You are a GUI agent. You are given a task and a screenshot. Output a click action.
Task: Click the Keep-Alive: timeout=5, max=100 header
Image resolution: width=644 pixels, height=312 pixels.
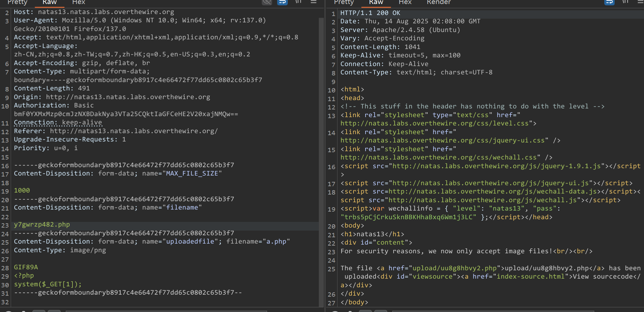click(x=400, y=55)
